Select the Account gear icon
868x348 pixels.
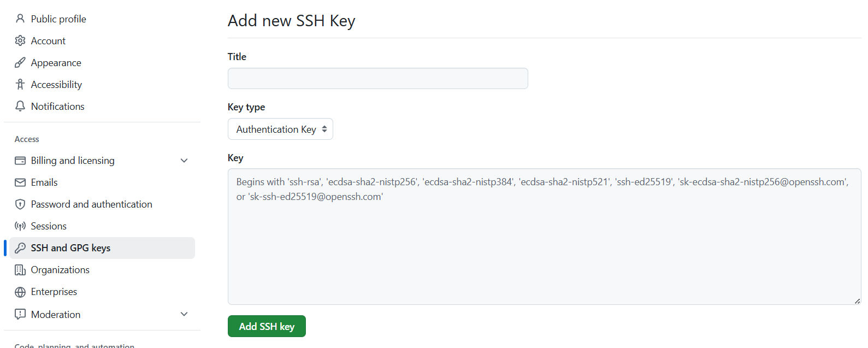point(20,40)
